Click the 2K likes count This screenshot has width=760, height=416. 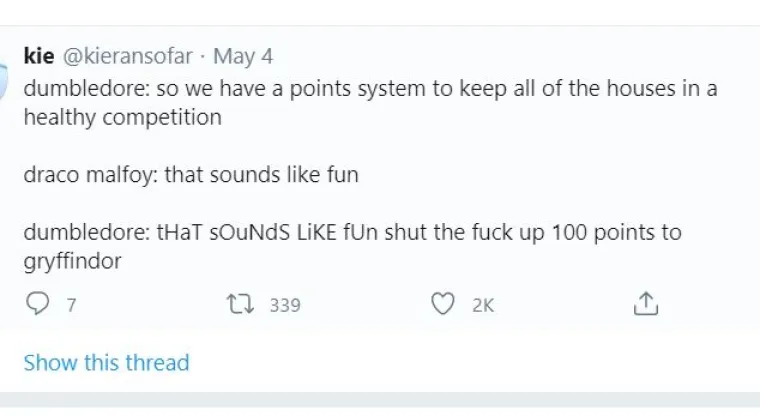pos(483,305)
